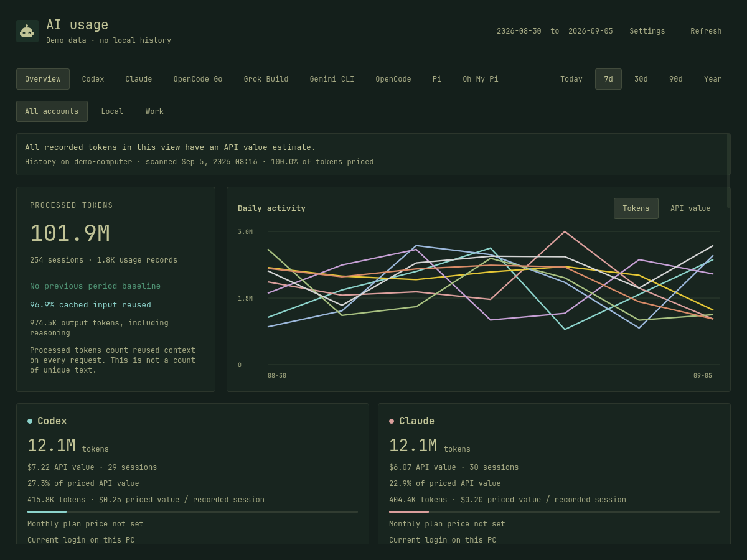Click the 101.9M processed tokens value
Viewport: 747px width, 560px height.
tap(70, 233)
